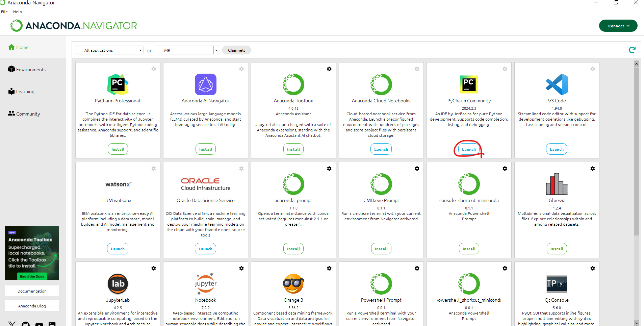Image resolution: width=644 pixels, height=326 pixels.
Task: Open the Documentation link button
Action: 32,291
